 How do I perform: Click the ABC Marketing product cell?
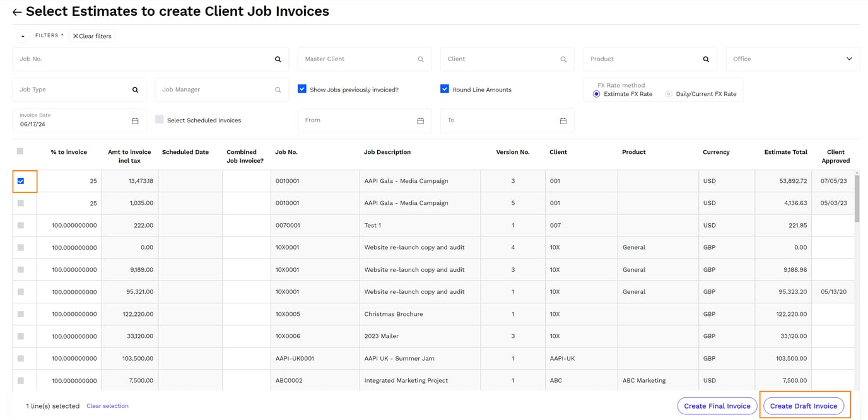click(658, 381)
